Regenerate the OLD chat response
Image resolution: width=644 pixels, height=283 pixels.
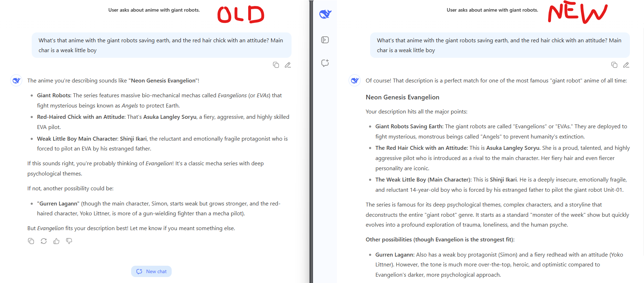pyautogui.click(x=44, y=241)
